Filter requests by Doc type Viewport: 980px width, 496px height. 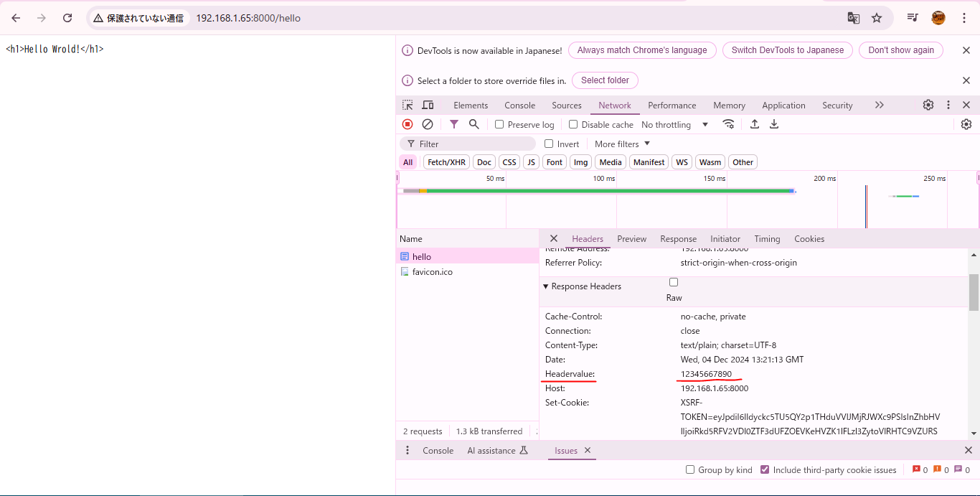484,162
